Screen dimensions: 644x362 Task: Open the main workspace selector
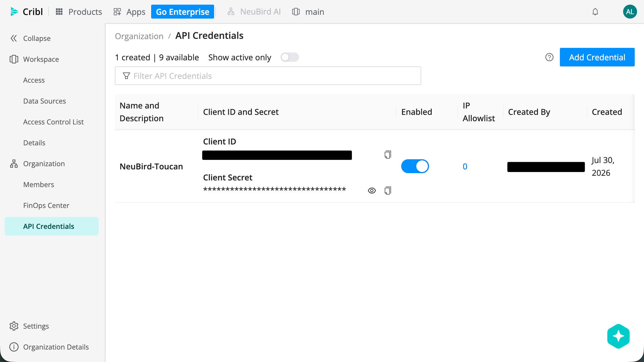point(308,12)
